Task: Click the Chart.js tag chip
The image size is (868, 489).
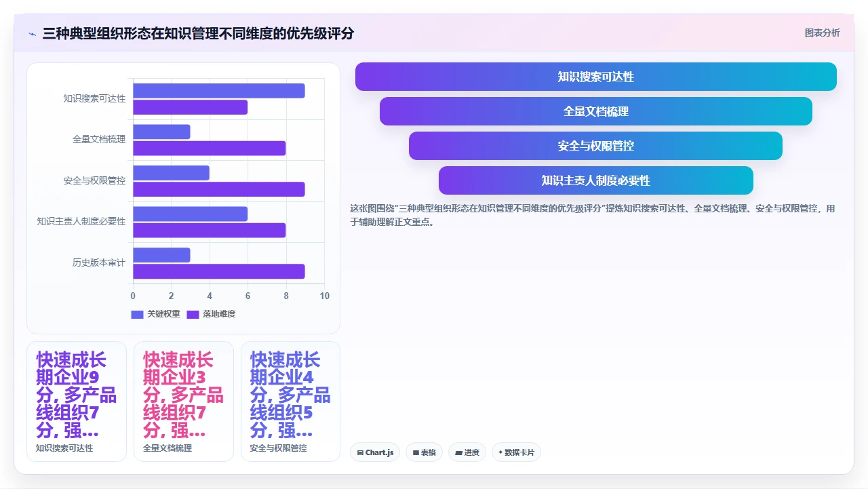Action: pos(375,452)
